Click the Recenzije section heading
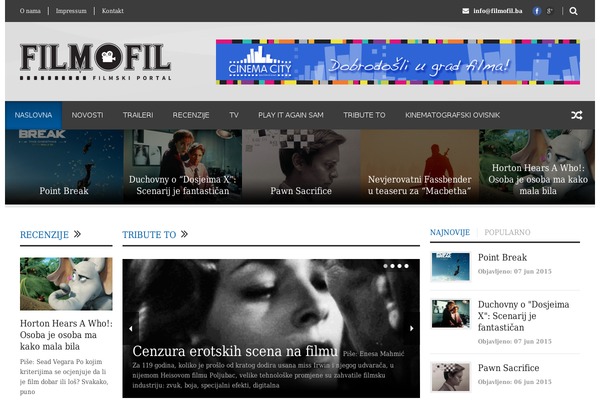 [44, 235]
